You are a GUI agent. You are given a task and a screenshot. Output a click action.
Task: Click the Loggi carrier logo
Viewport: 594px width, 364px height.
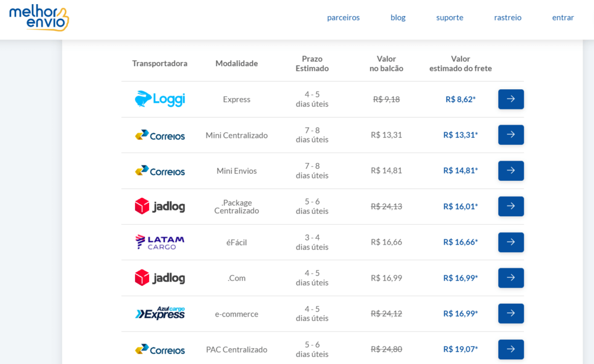point(160,99)
